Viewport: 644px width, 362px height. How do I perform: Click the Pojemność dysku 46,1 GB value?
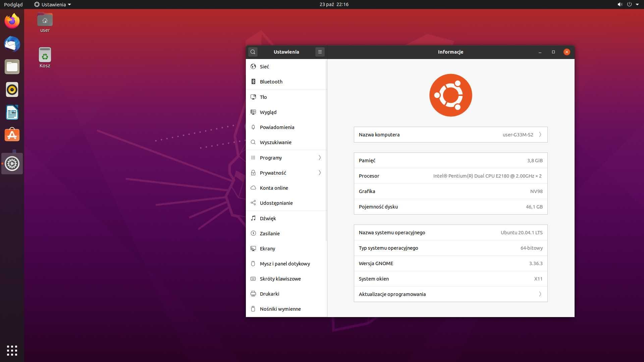(x=534, y=207)
